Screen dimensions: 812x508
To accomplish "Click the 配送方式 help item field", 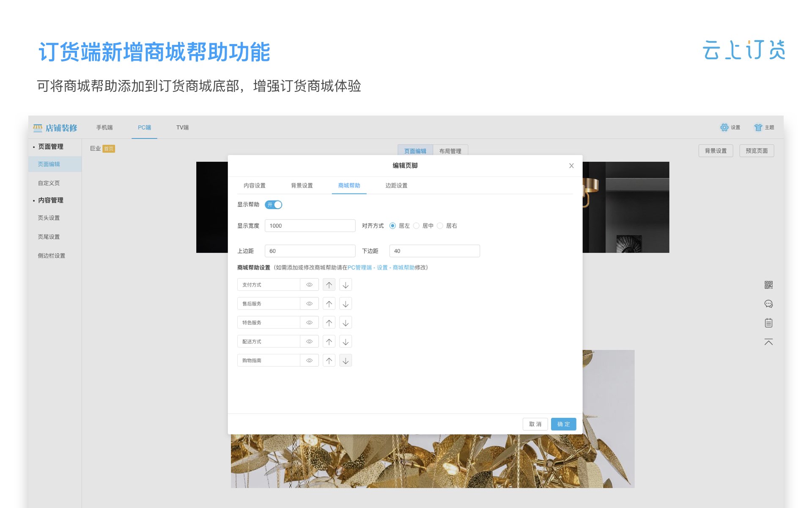I will tap(269, 342).
